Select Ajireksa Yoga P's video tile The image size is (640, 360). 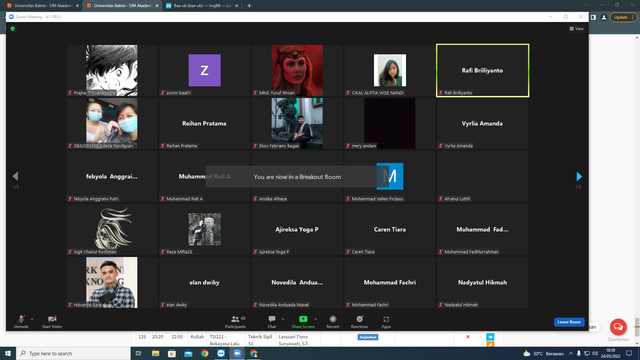pos(297,229)
